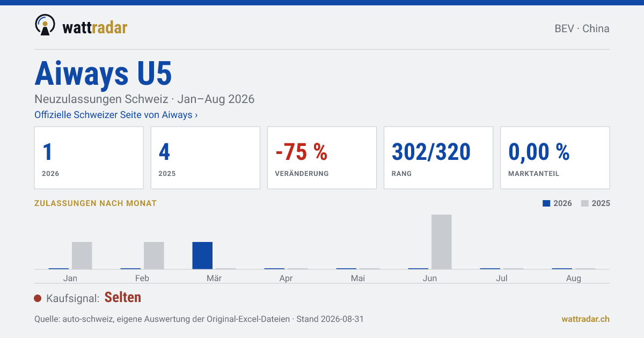Select the 2026 registrations card showing 1
Viewport: 644px width, 338px height.
89,158
